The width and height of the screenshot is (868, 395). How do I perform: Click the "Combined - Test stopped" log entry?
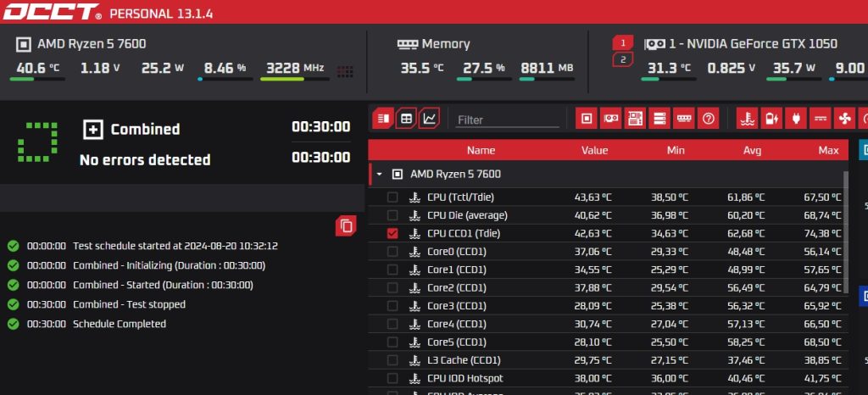tap(130, 304)
